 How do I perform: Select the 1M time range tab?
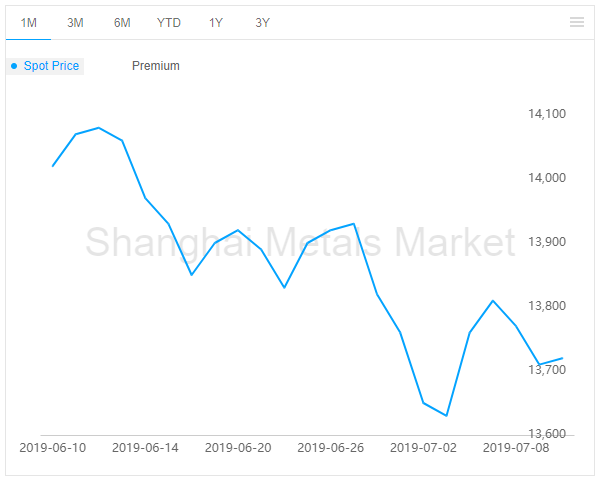click(x=28, y=23)
